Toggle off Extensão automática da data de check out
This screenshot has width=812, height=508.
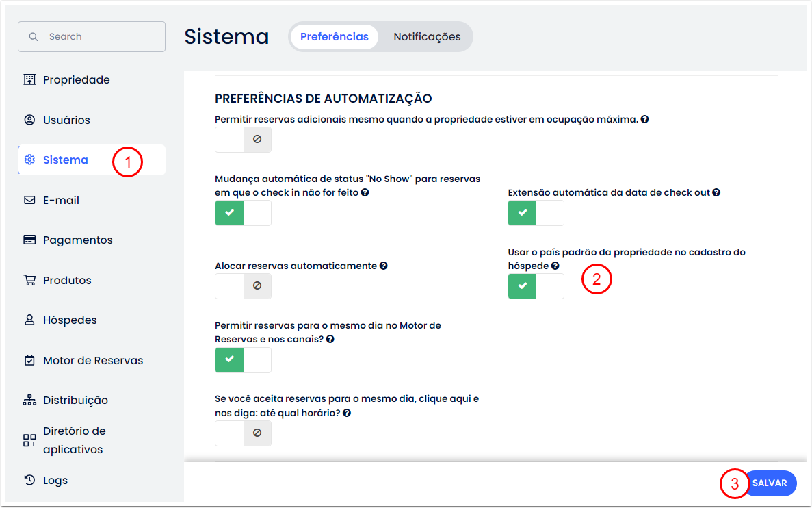[536, 213]
